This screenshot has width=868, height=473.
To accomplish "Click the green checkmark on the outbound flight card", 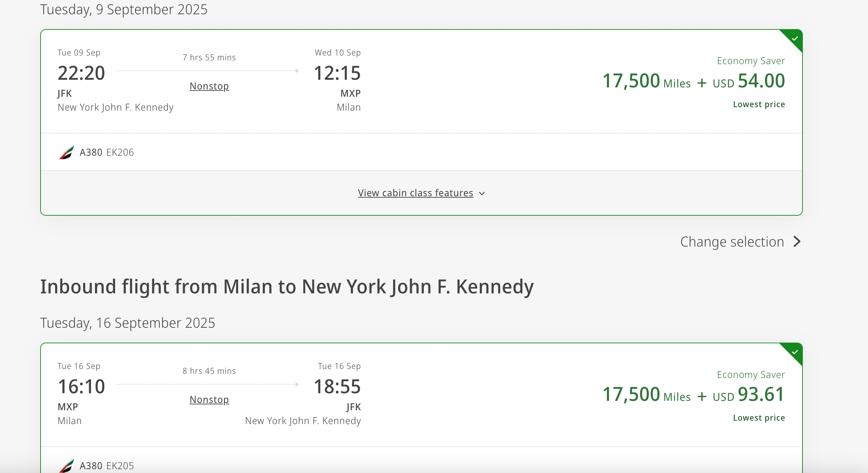I will [x=795, y=38].
